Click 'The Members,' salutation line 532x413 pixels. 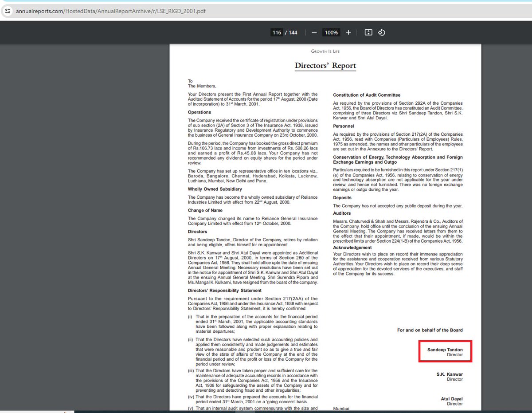pos(202,86)
